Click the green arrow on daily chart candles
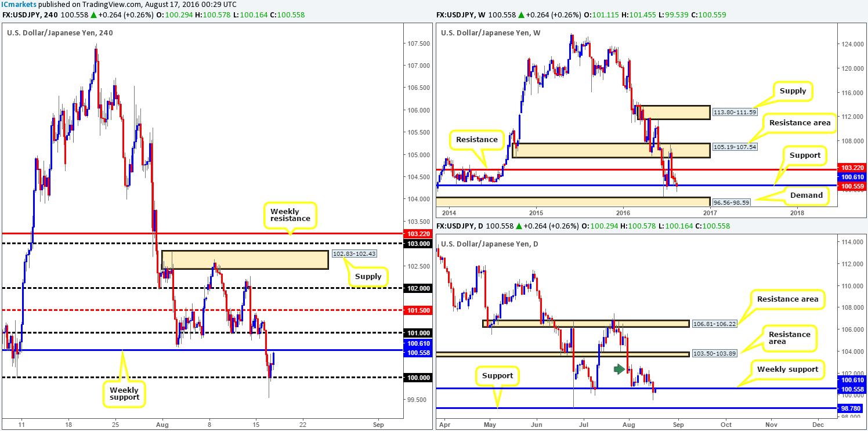Screen dimensions: 868x431 coord(620,368)
